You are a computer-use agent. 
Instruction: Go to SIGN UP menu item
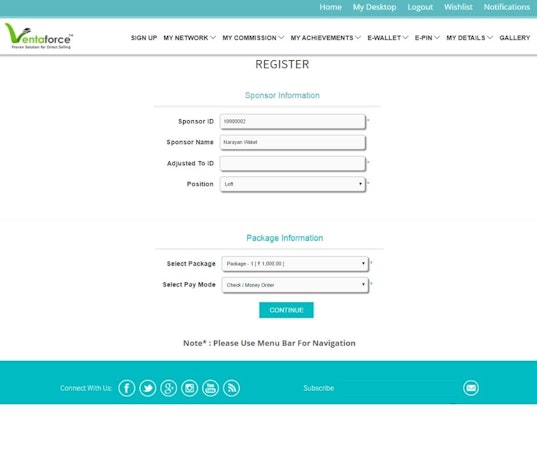(144, 38)
